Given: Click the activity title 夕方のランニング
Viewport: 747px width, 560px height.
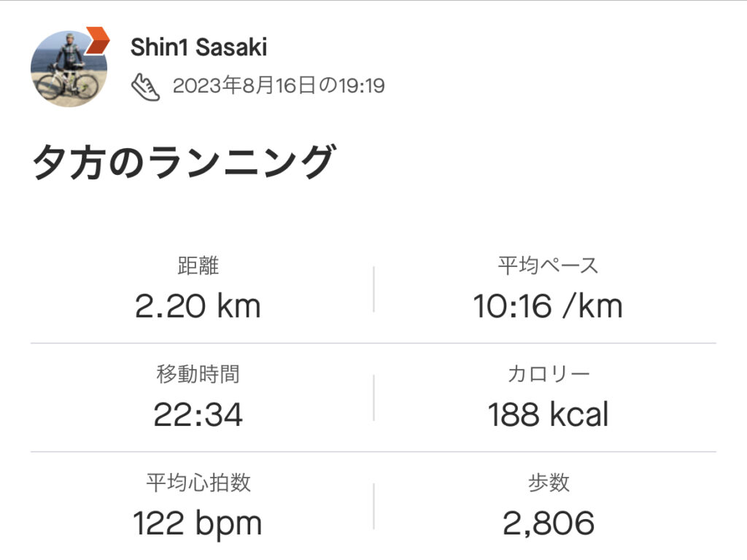Looking at the screenshot, I should (183, 163).
